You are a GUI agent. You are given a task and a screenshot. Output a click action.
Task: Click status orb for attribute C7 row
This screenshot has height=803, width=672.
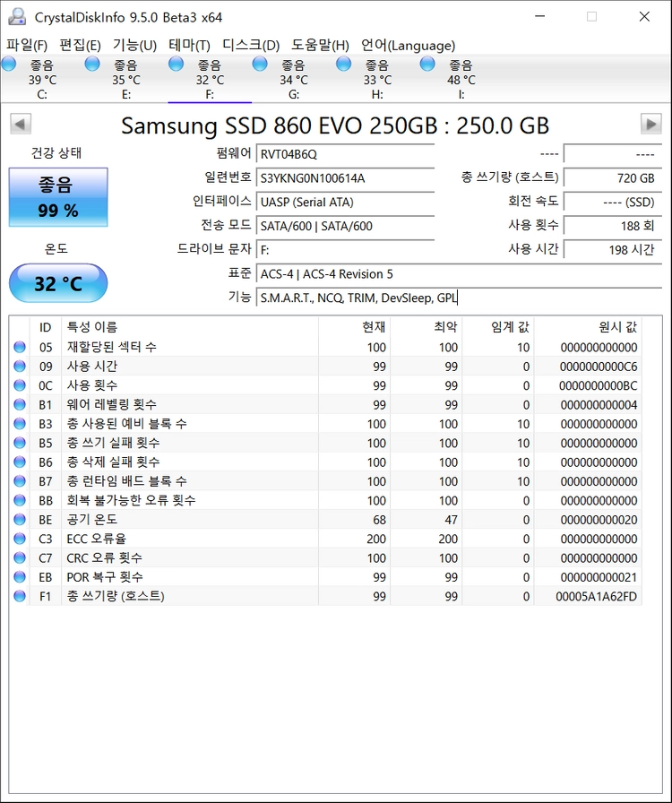click(x=20, y=557)
